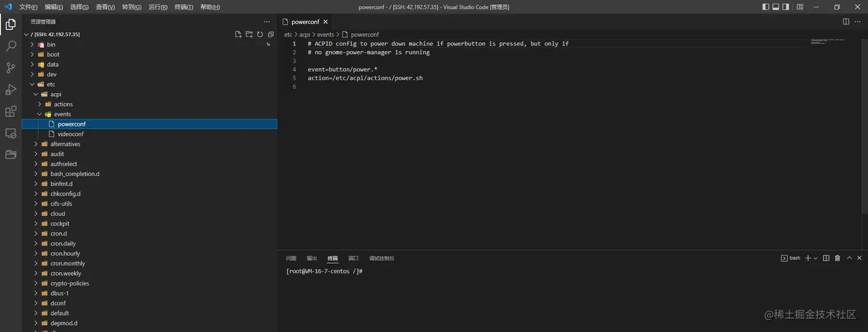Screen dimensions: 868x332
Task: Close the powerconf editor tab
Action: (325, 22)
